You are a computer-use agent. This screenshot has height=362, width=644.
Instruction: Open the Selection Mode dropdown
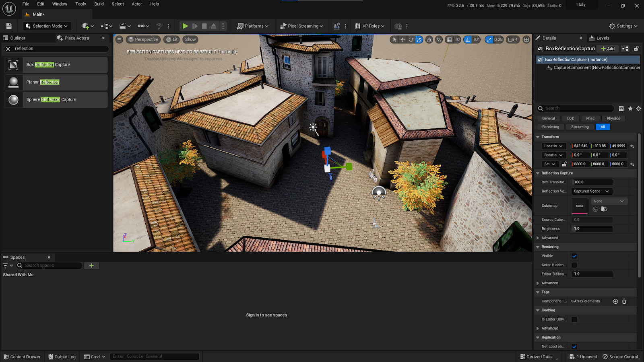coord(47,26)
